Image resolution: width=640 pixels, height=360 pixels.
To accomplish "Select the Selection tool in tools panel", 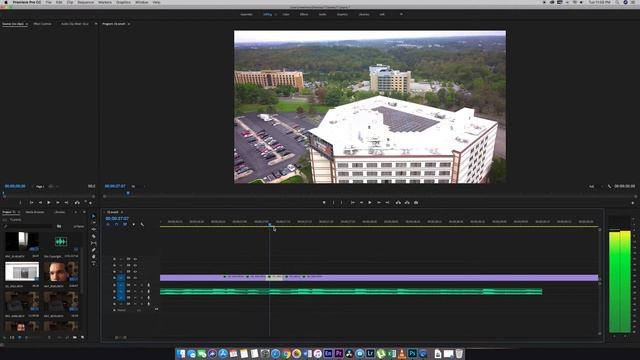I will 93,216.
